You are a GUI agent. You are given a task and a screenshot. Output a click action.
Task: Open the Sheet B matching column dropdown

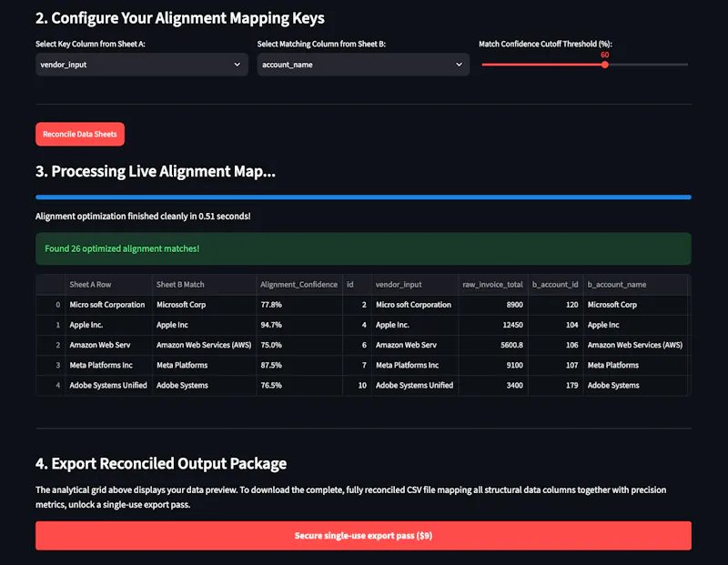[x=363, y=65]
